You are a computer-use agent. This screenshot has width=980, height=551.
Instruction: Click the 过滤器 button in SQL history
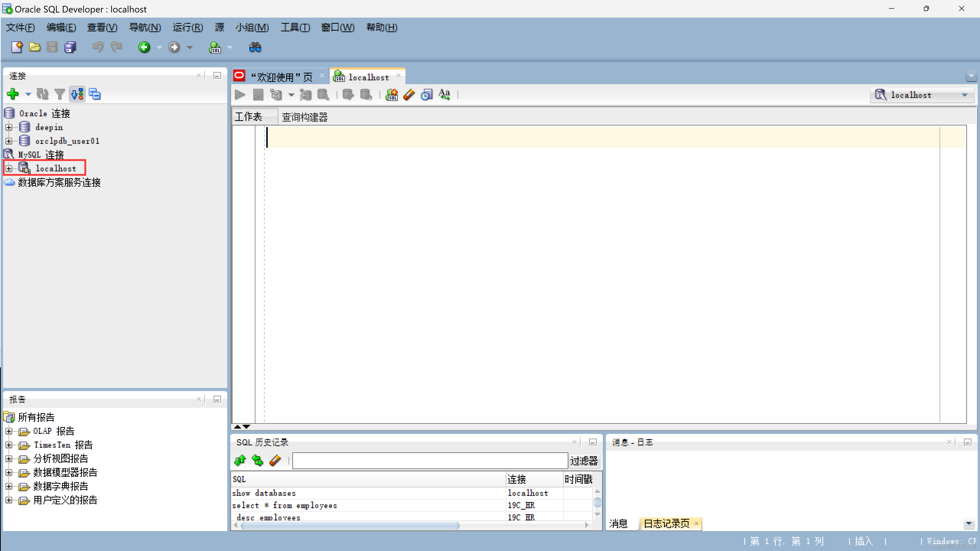583,461
